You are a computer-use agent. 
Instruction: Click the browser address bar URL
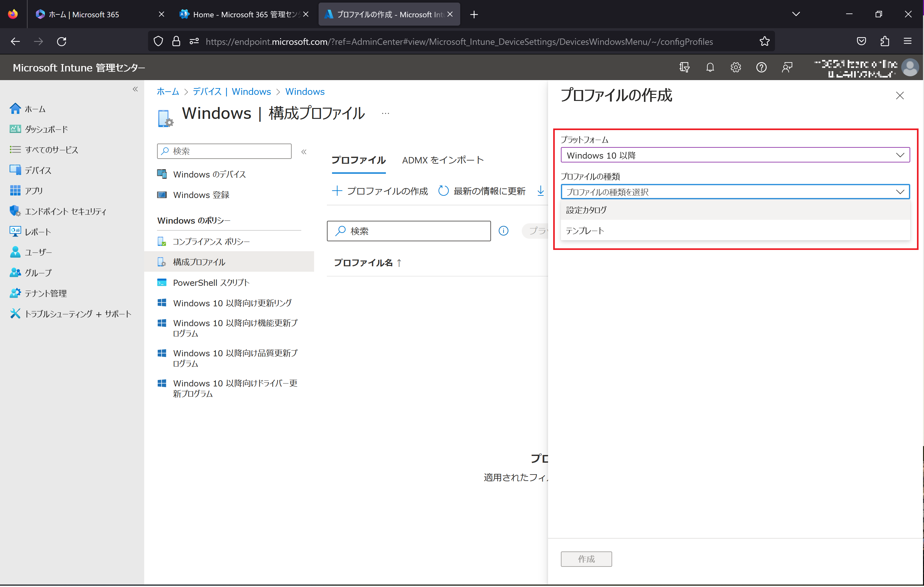(459, 41)
